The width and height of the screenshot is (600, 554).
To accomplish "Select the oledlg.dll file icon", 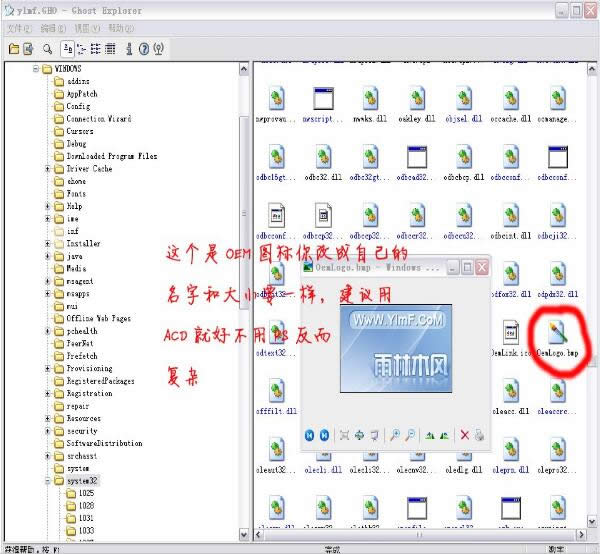I will coord(464,455).
